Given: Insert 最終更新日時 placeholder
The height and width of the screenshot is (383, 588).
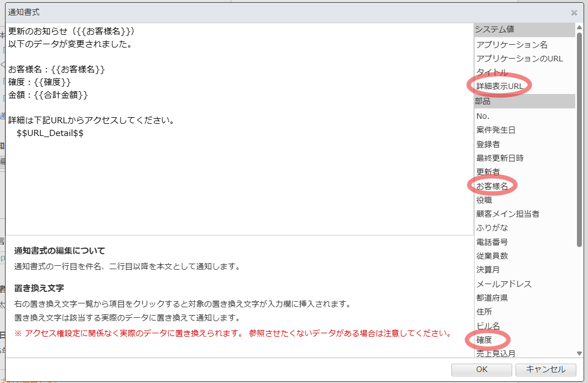Looking at the screenshot, I should click(499, 158).
